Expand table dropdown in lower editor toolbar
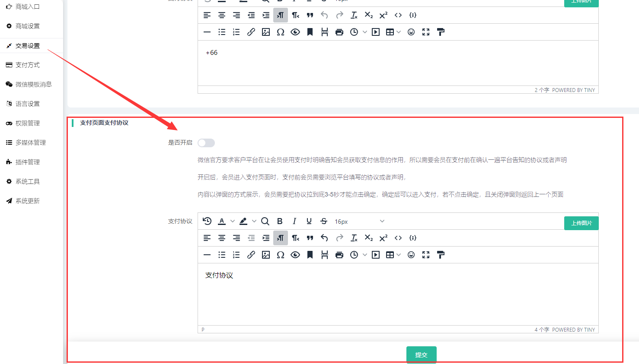The image size is (639, 364). click(x=399, y=255)
